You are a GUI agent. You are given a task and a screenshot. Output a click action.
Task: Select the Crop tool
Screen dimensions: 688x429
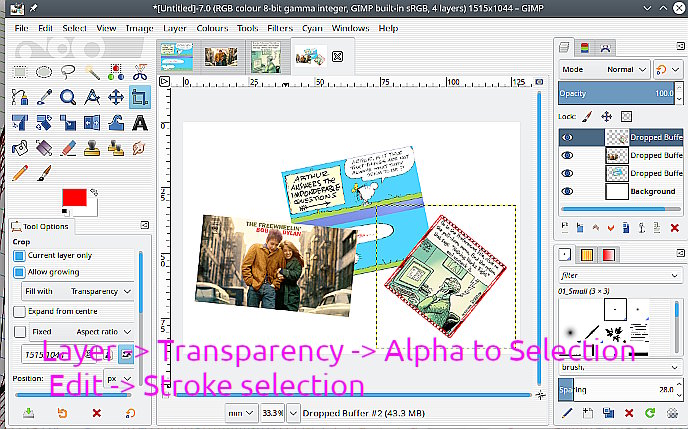coord(140,97)
